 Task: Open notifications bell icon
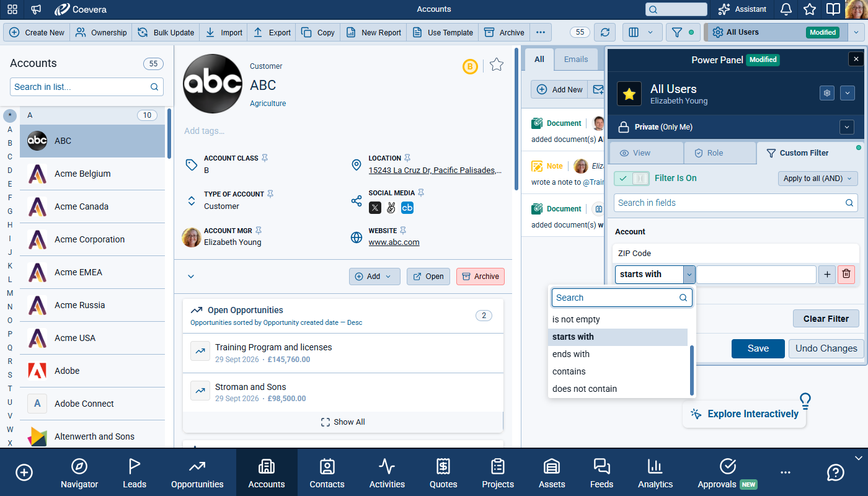coord(786,9)
